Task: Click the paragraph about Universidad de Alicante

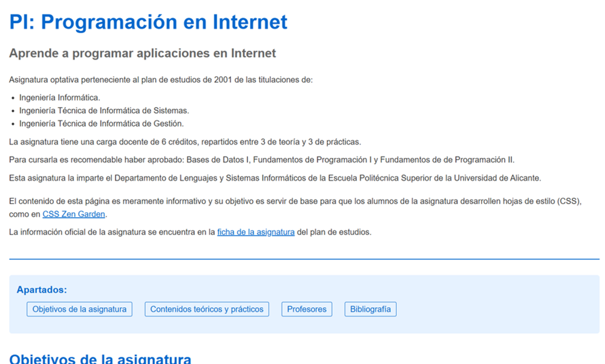Action: [275, 178]
